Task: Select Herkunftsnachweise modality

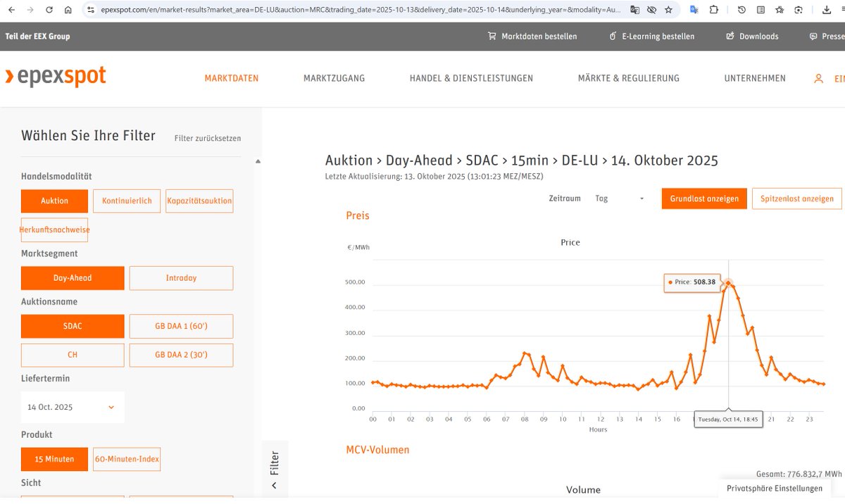Action: click(54, 229)
